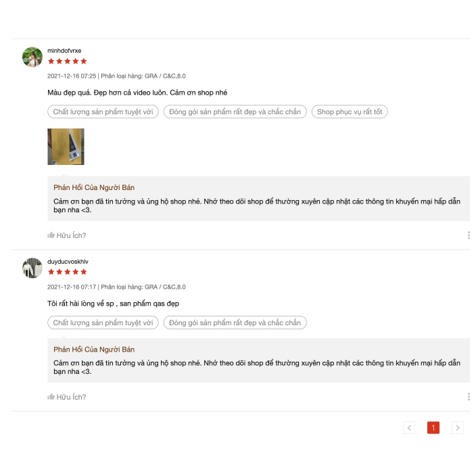Click "Shop phục vụ rất tốt" tag

click(350, 112)
